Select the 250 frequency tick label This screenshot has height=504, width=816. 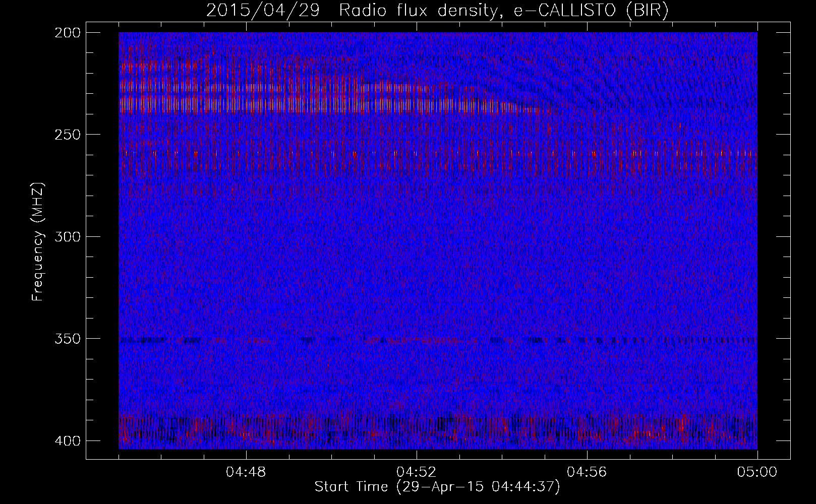pyautogui.click(x=67, y=135)
